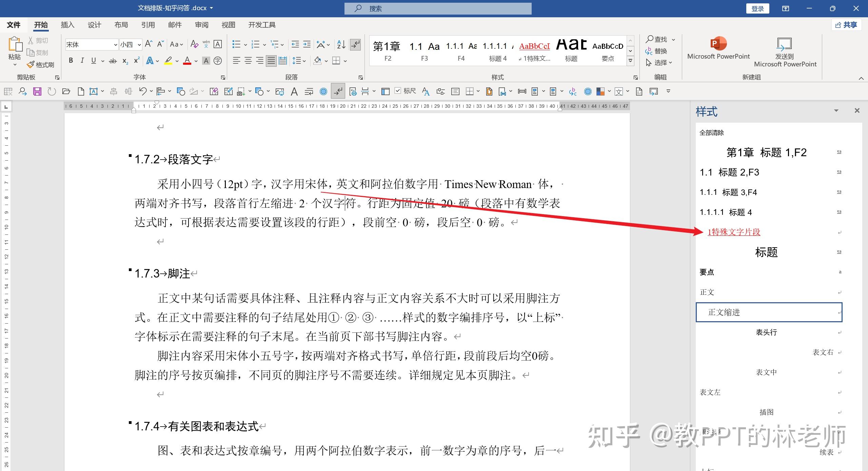Click the 共享 share button
The image size is (868, 471).
846,25
